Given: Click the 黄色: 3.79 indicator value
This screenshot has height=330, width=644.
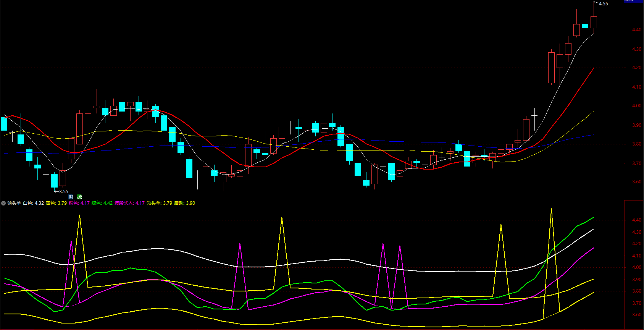Looking at the screenshot, I should point(56,203).
